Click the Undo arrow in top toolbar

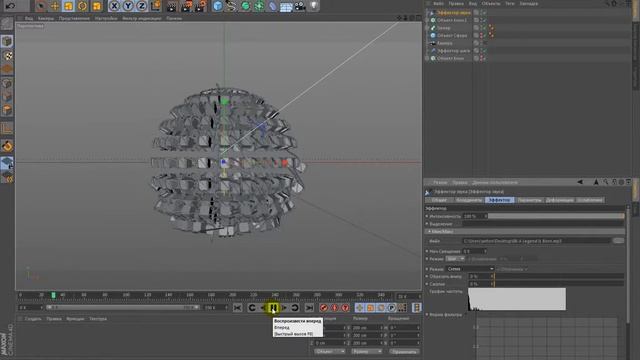[10, 6]
